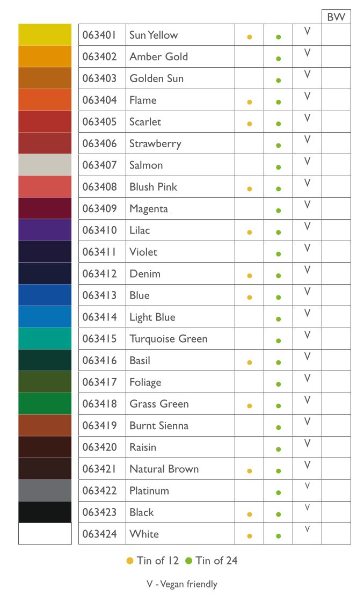364x595 pixels.
Task: Click the yellow Tin of 12 dot for Flame
Action: coord(249,102)
